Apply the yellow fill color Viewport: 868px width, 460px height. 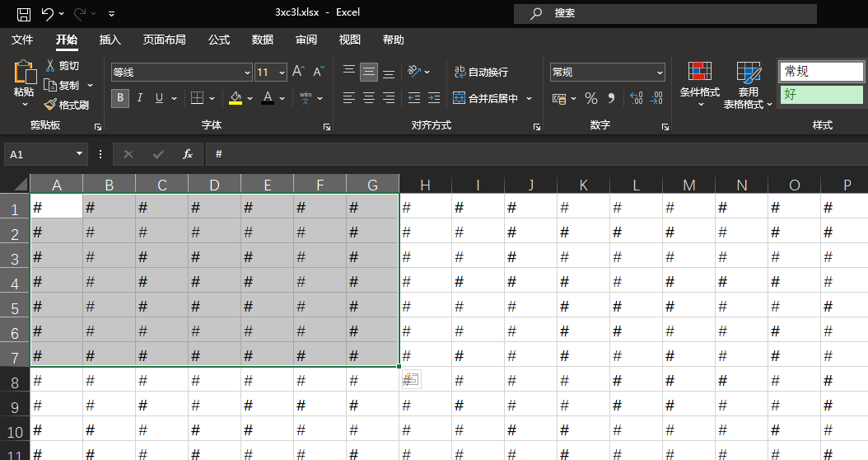pos(236,98)
